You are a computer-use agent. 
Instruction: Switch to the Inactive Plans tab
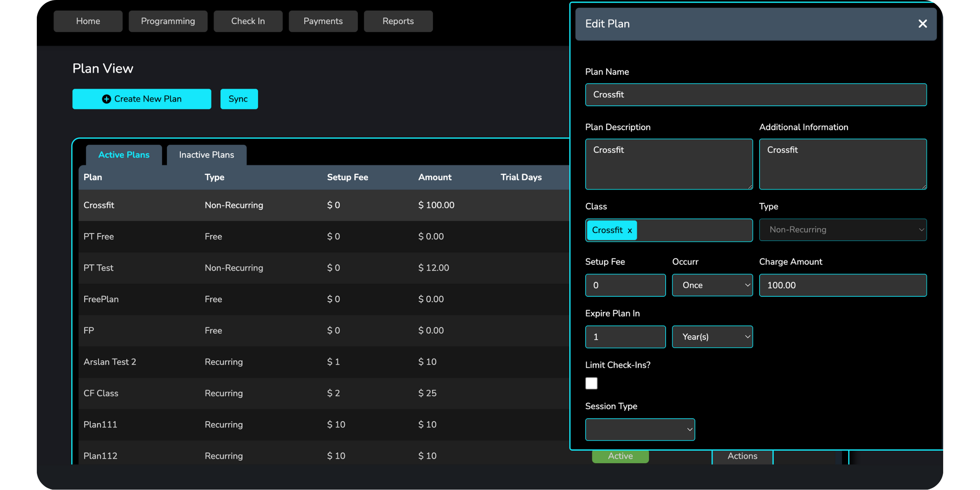tap(206, 155)
